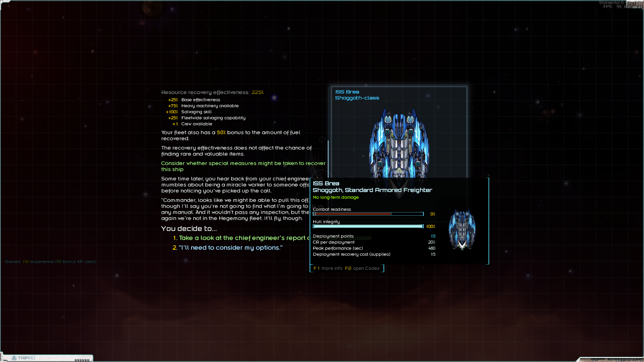Click the F1 more info hint
The image size is (644, 362).
point(328,268)
